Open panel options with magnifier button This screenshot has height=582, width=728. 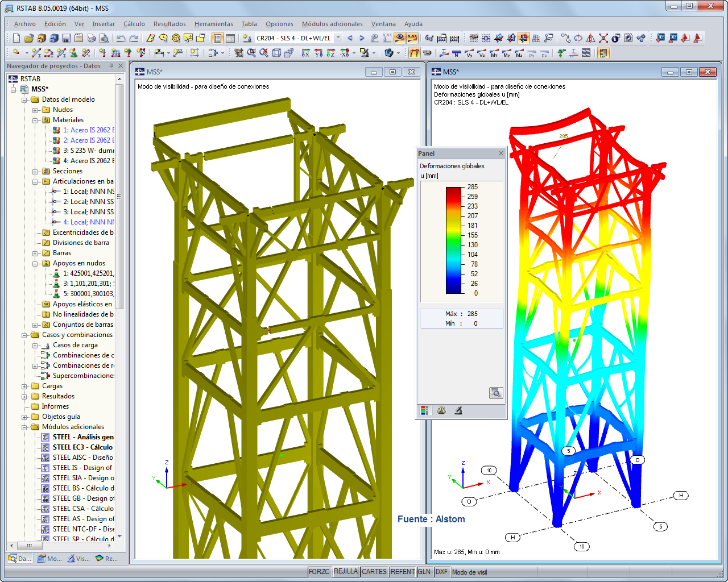(x=495, y=393)
